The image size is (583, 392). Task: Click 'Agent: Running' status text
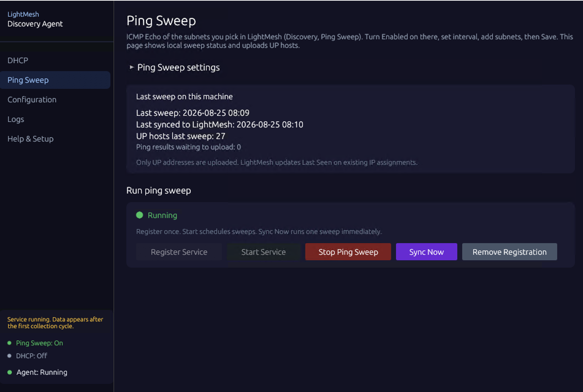click(x=42, y=372)
